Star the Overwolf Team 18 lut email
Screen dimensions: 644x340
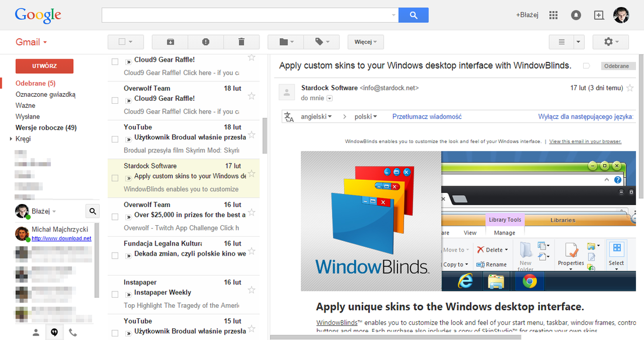(x=252, y=96)
